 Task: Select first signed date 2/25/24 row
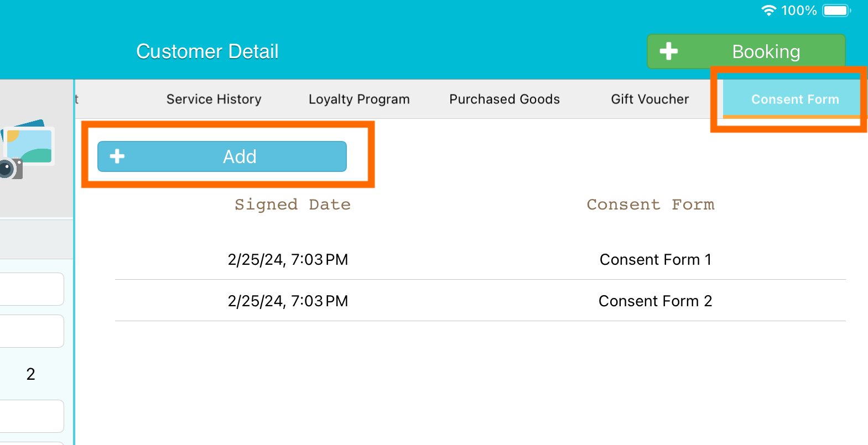tap(288, 259)
